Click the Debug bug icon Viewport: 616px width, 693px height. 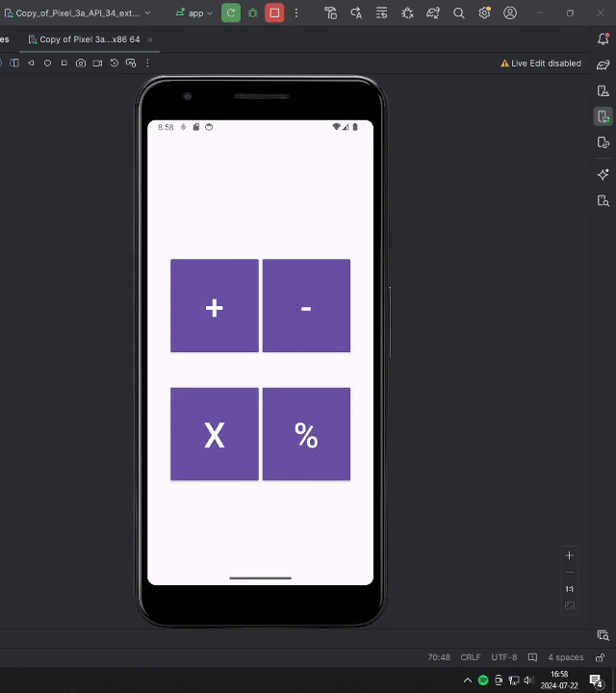click(253, 13)
